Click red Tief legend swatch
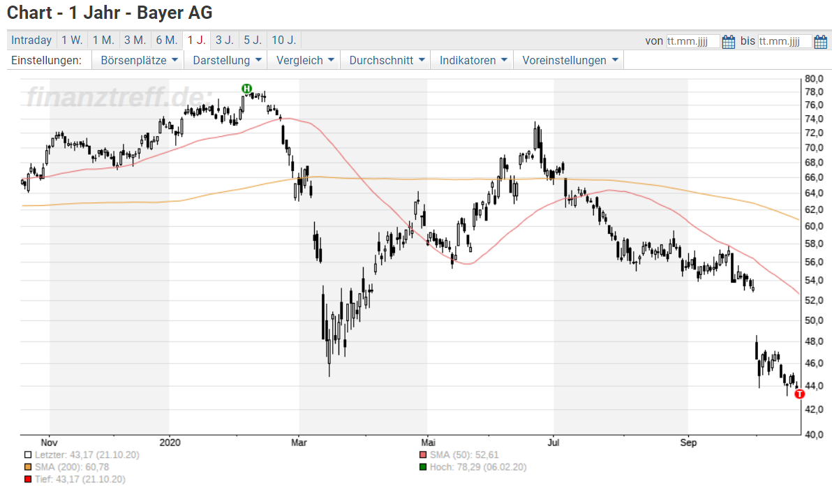This screenshot has width=832, height=504. tap(28, 479)
